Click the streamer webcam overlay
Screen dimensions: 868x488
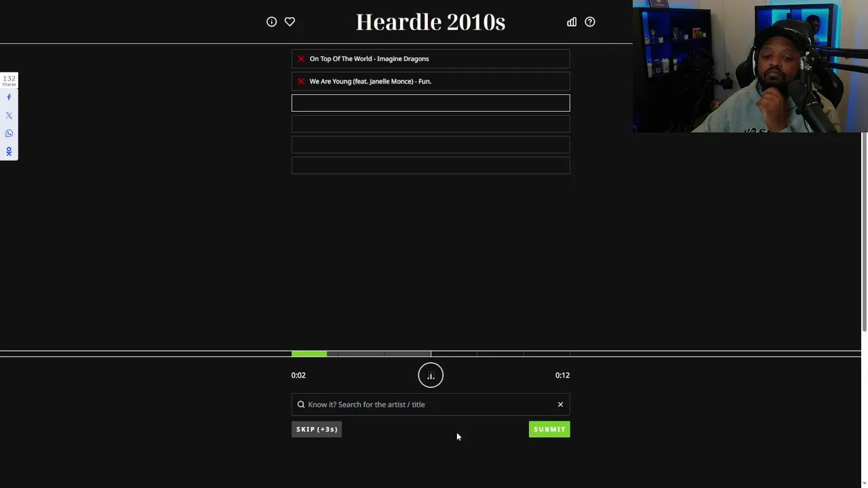(750, 66)
